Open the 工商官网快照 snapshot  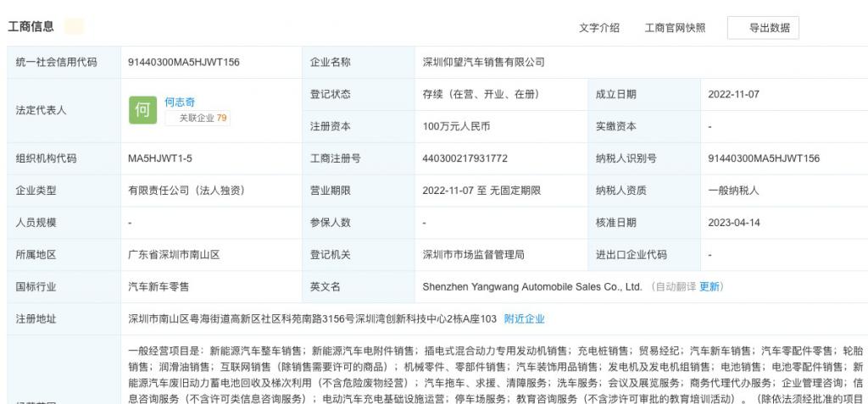click(675, 28)
